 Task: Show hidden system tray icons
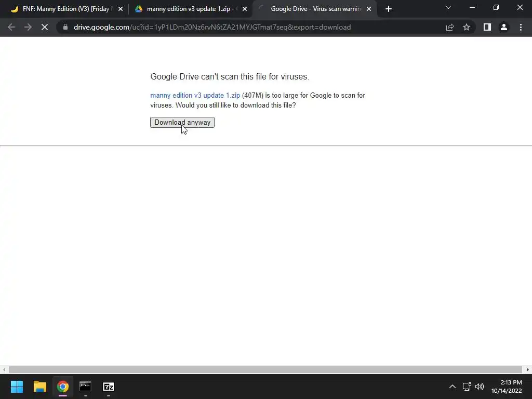click(x=453, y=387)
